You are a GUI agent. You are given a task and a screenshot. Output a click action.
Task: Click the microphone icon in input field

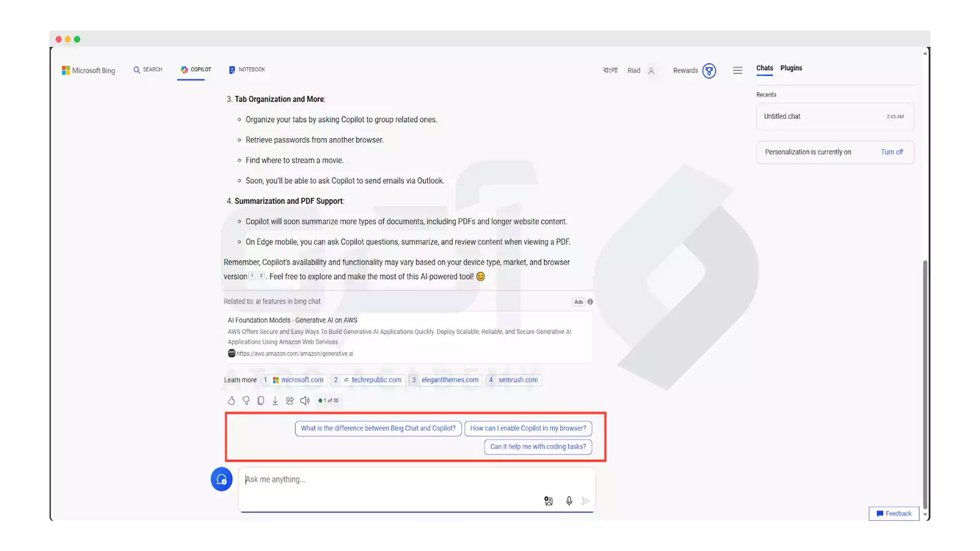(569, 500)
